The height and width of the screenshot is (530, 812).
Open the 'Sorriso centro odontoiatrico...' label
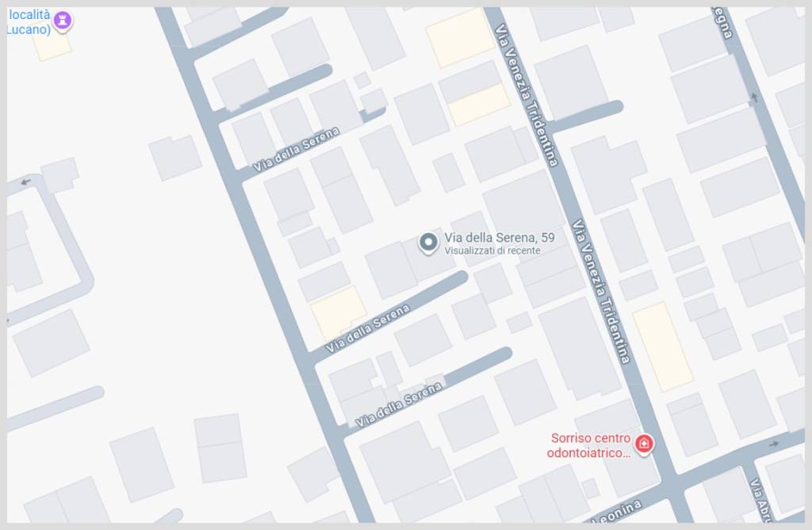tap(589, 446)
